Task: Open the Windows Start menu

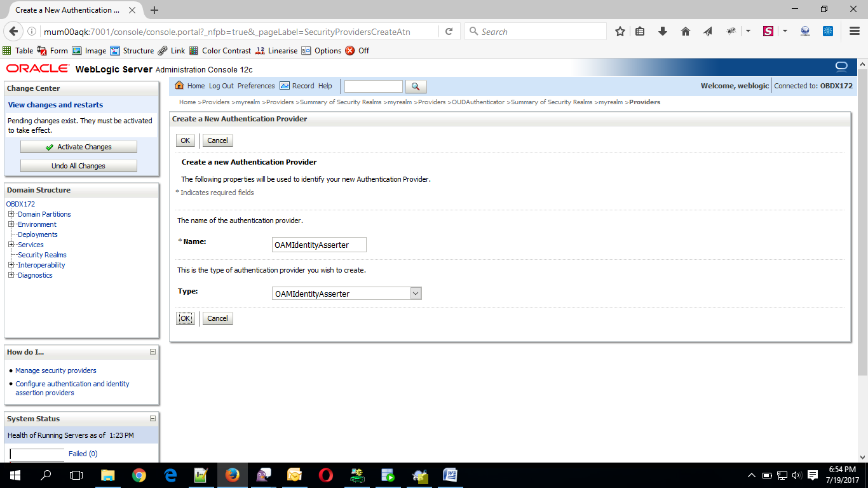Action: (x=15, y=475)
